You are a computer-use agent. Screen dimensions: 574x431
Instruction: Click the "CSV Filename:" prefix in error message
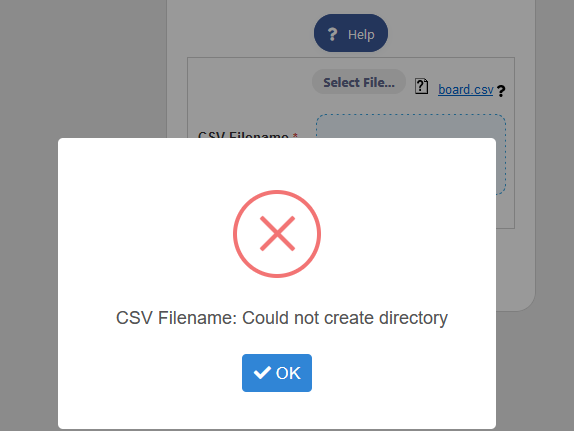176,317
